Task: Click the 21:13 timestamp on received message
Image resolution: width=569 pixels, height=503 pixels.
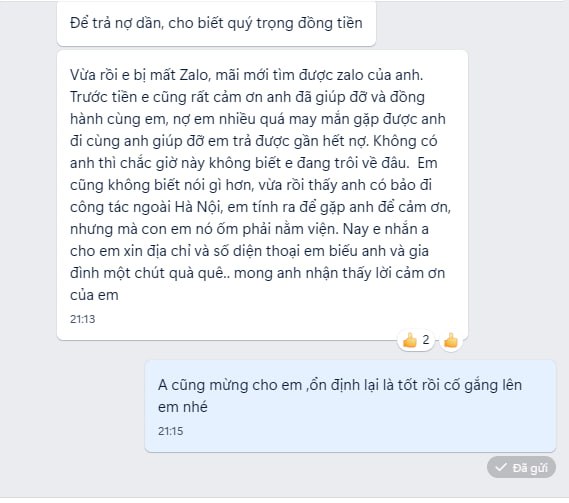Action: coord(82,319)
